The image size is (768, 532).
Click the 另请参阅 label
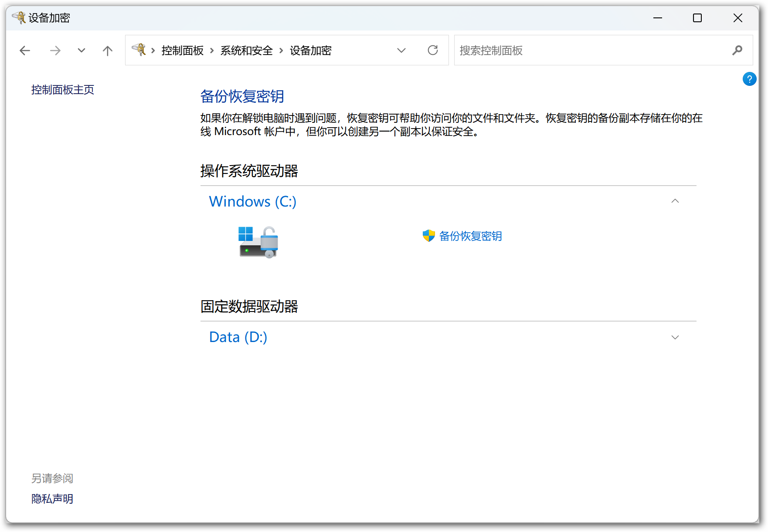pos(52,478)
